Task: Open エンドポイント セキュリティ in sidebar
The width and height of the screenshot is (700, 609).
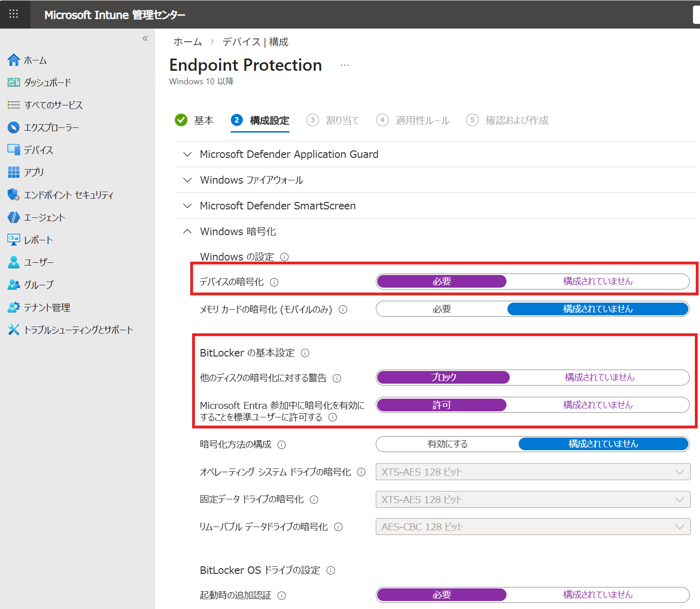Action: click(x=68, y=195)
